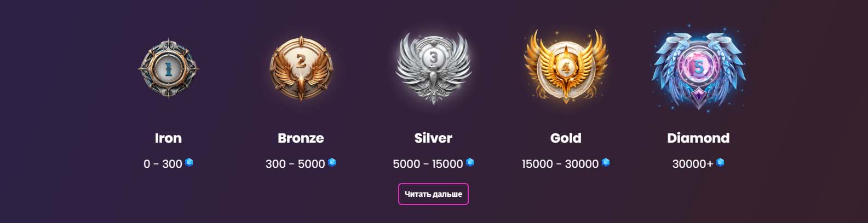Click the Diamond rank title

click(x=698, y=138)
